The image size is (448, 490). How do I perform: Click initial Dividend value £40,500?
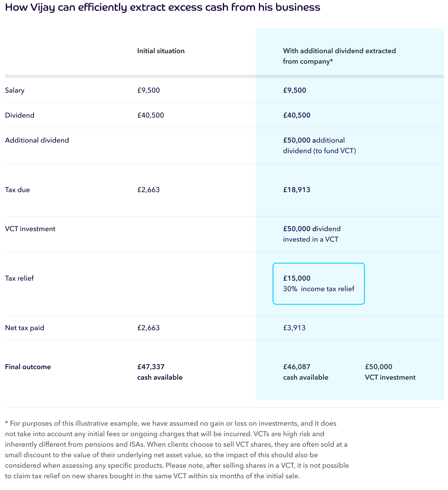(151, 115)
